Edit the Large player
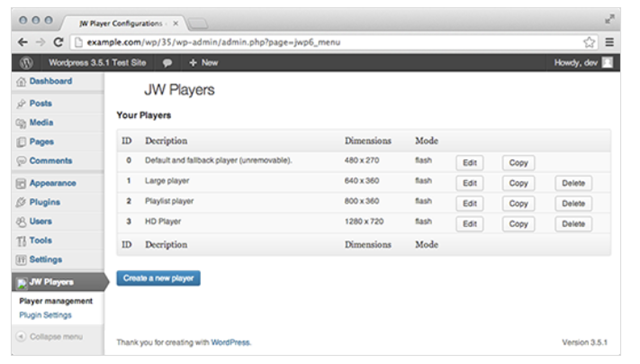Image resolution: width=640 pixels, height=364 pixels. [470, 183]
